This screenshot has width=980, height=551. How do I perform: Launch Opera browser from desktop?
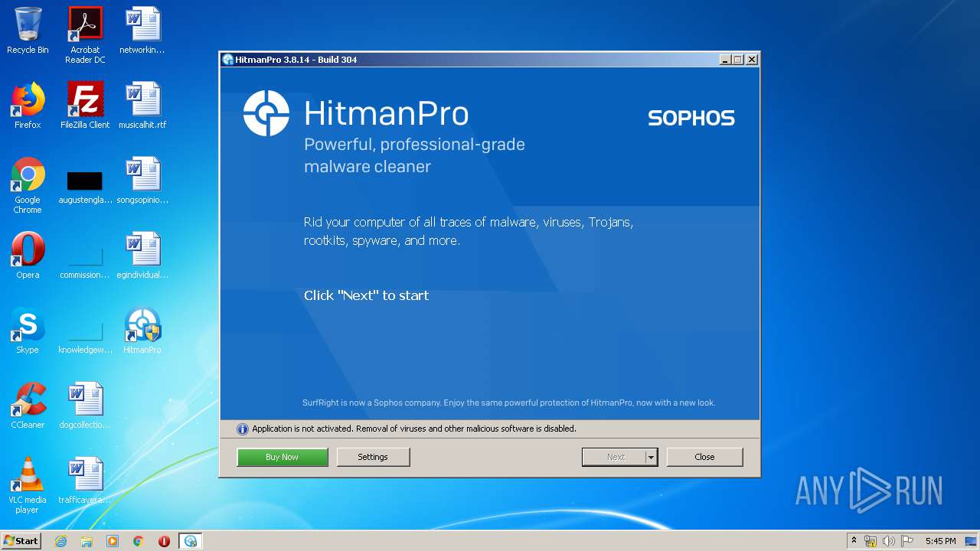tap(28, 256)
